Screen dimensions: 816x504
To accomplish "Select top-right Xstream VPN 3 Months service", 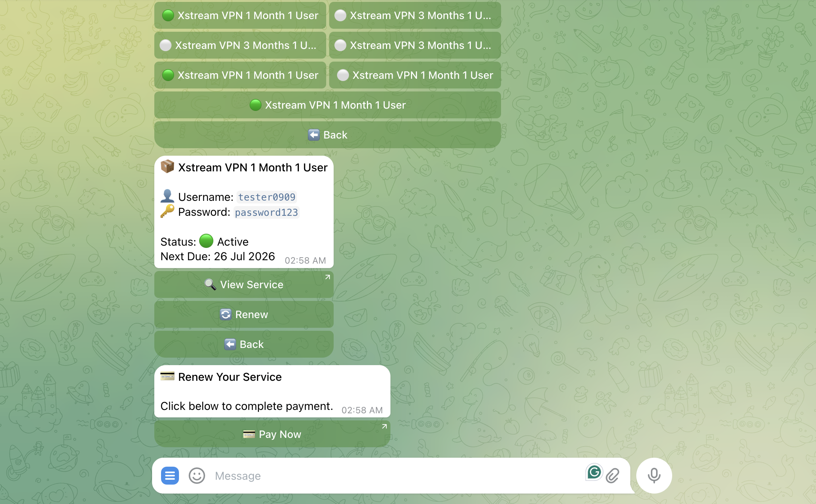I will (415, 15).
